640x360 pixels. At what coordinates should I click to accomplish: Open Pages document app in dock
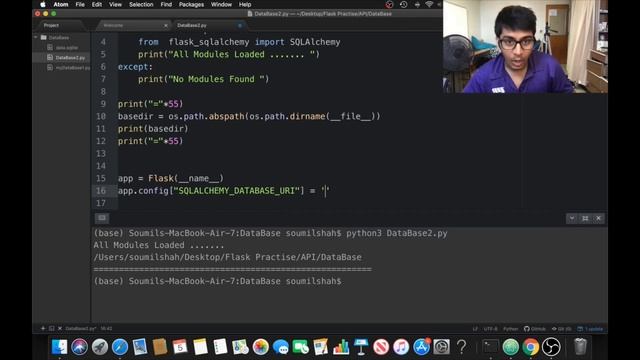tap(320, 347)
